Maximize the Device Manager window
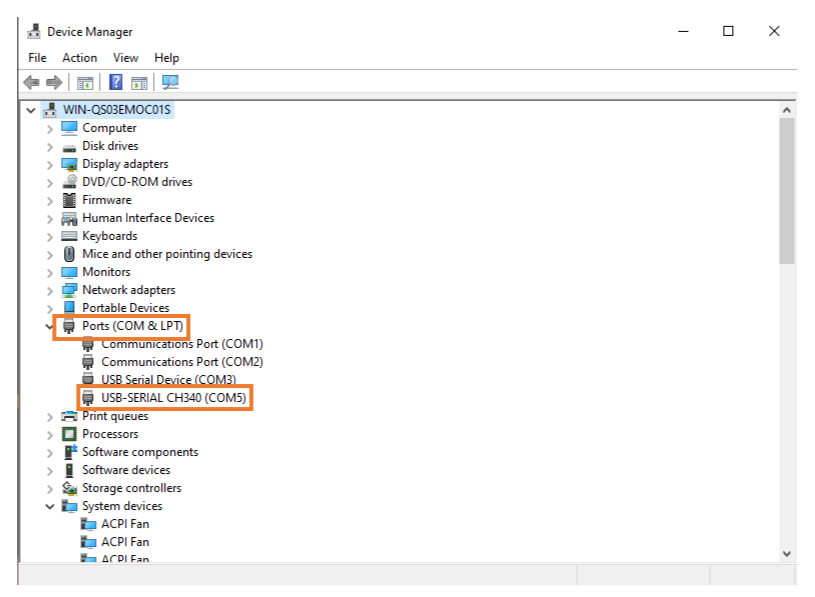815x597 pixels. [728, 31]
